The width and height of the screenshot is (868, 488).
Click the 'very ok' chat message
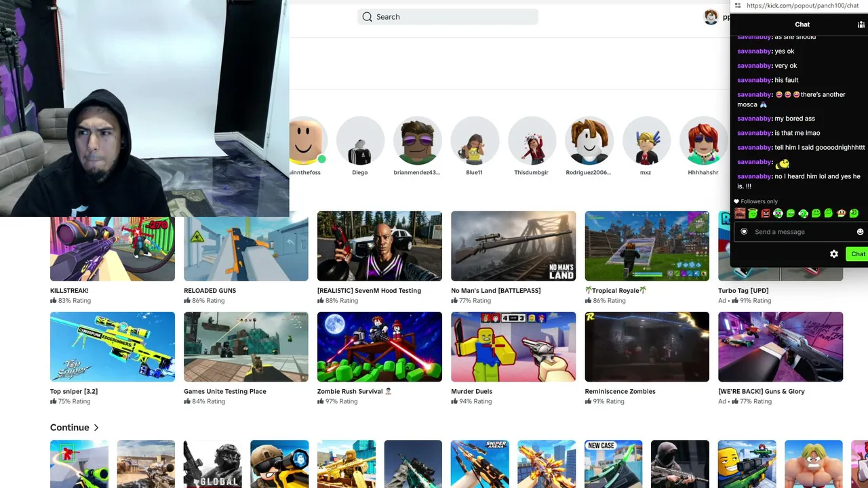[785, 66]
